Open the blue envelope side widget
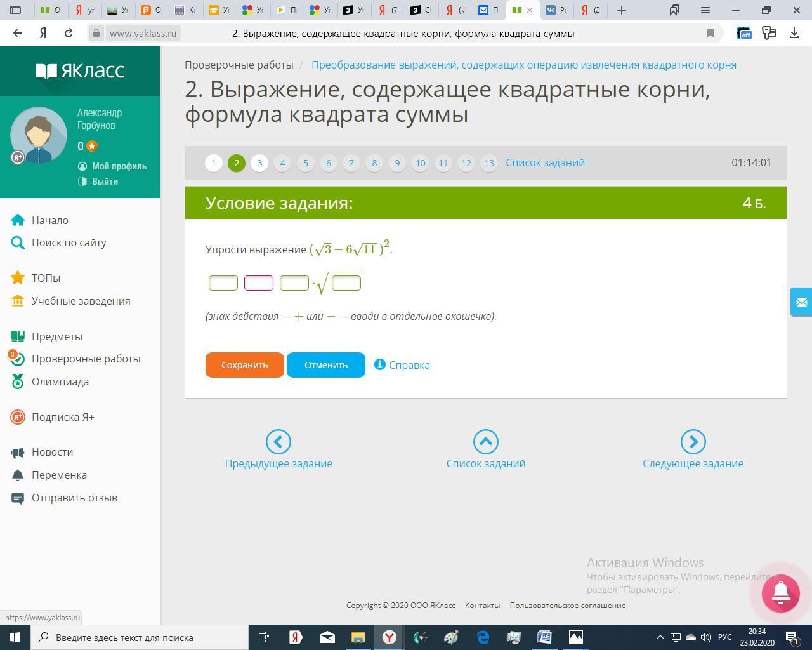 (x=801, y=302)
